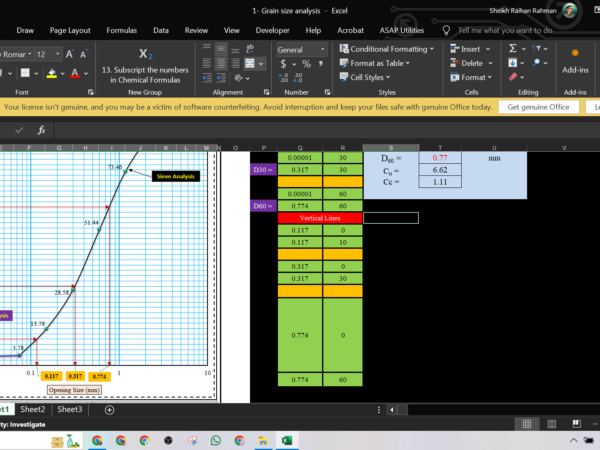600x450 pixels.
Task: Align text to the left
Action: pos(207,63)
